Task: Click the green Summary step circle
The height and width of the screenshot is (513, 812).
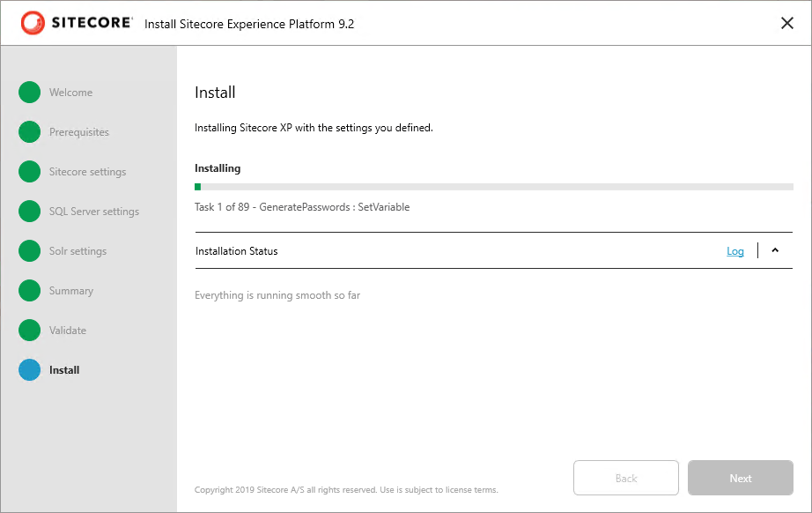Action: click(30, 291)
